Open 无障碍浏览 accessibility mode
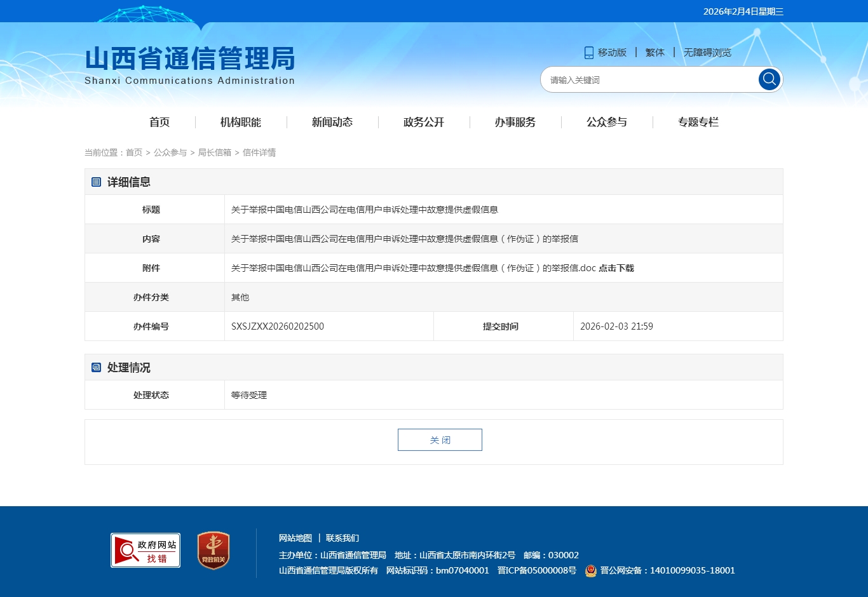This screenshot has height=597, width=868. tap(707, 53)
